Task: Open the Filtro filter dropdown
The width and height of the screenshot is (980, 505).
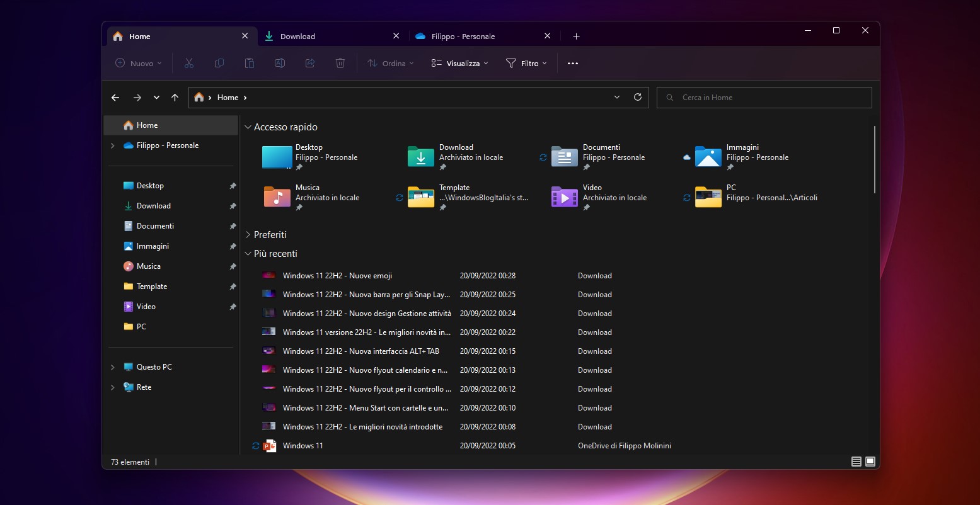Action: click(x=527, y=63)
